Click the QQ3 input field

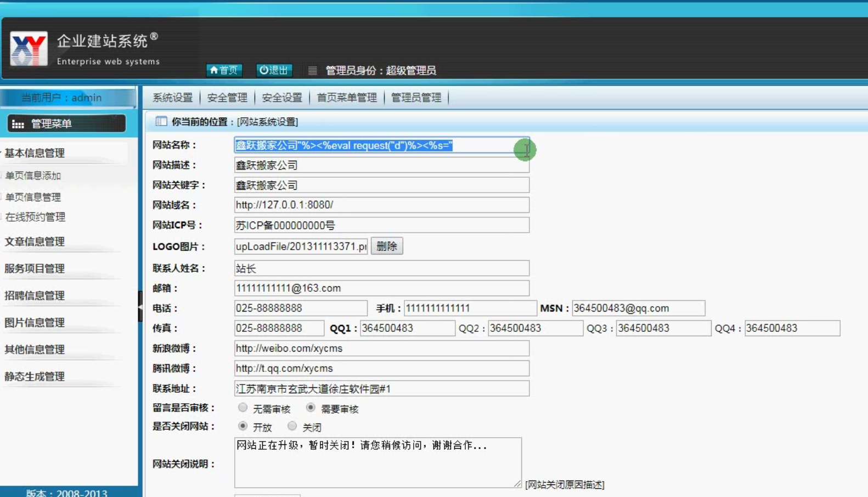pos(664,328)
